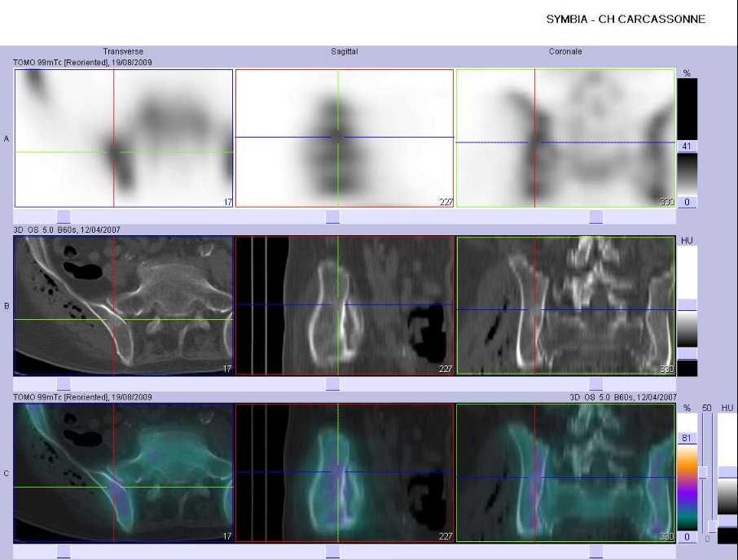Click the fusion blend slider handle under 50

[703, 473]
